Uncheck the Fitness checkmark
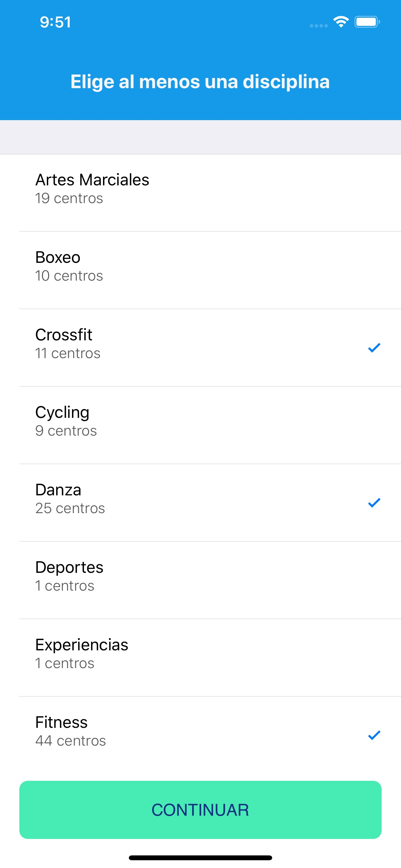 pyautogui.click(x=374, y=735)
